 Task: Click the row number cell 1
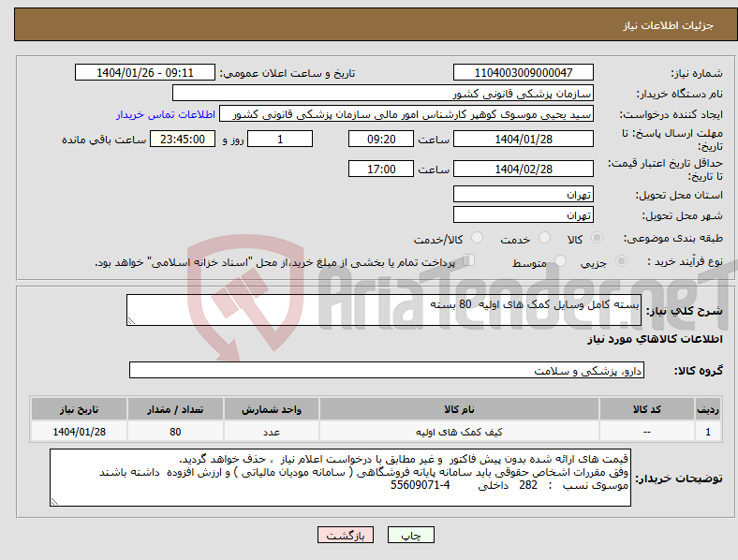[x=707, y=432]
